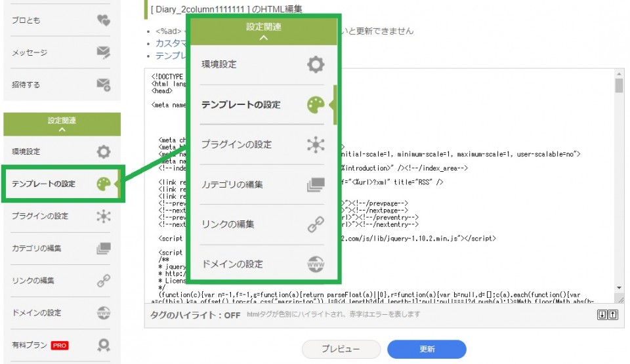Image resolution: width=630 pixels, height=364 pixels.
Task: Open メッセージ via the envelope icon in sidebar
Action: pyautogui.click(x=103, y=52)
